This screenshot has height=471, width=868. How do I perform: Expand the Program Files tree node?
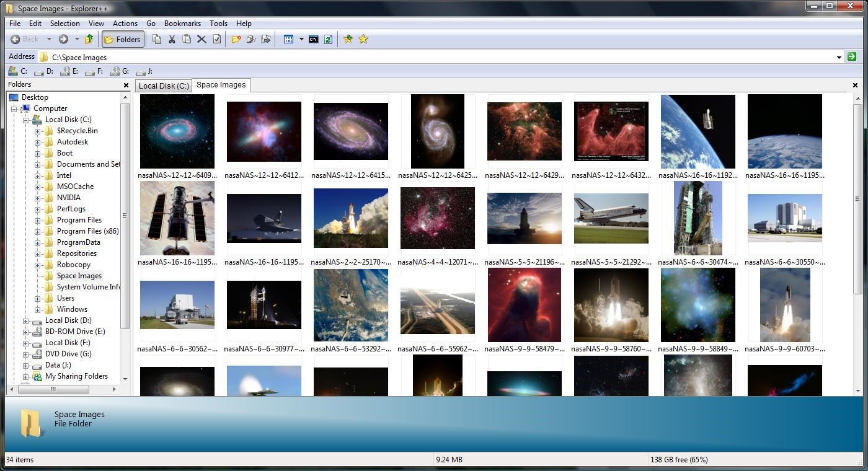(x=38, y=220)
